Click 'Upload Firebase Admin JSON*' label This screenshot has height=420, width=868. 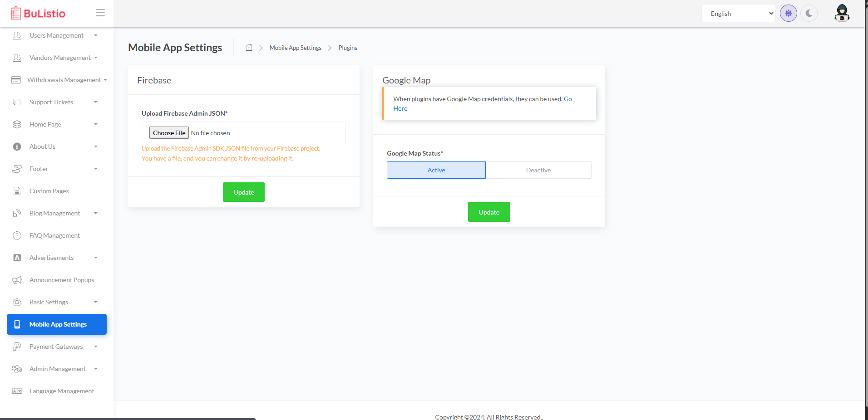pyautogui.click(x=185, y=113)
